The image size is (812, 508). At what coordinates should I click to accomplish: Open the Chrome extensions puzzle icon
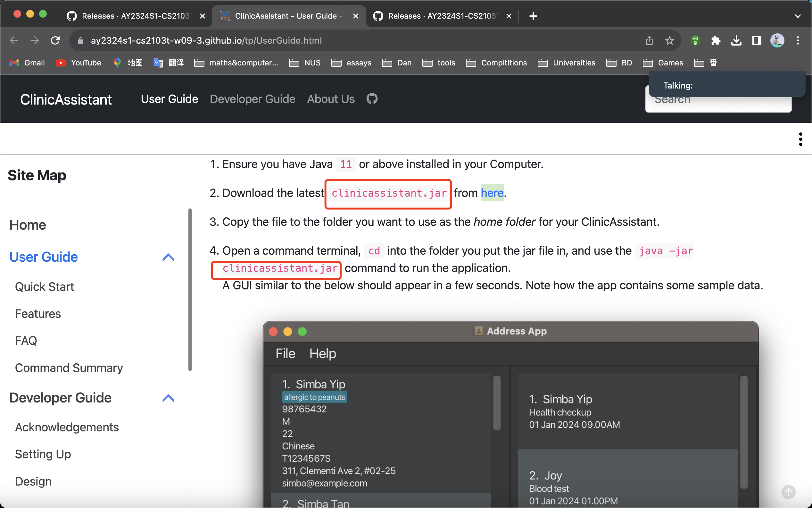point(716,41)
